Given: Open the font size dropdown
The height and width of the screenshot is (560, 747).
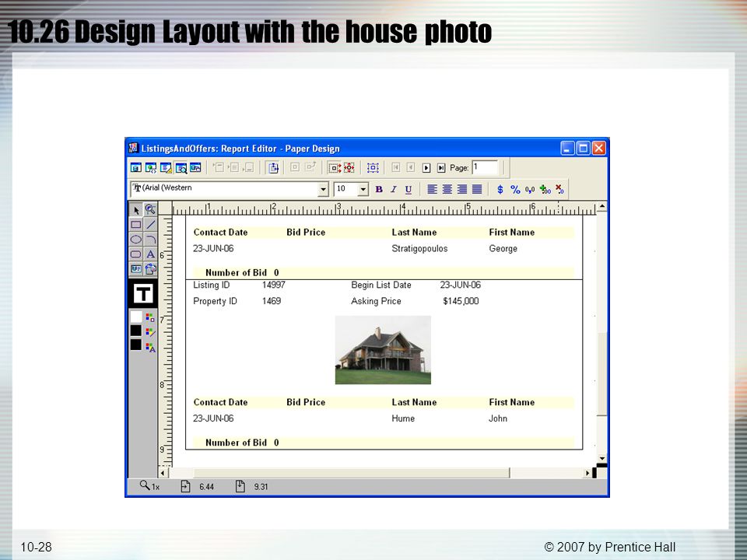Looking at the screenshot, I should tap(363, 189).
